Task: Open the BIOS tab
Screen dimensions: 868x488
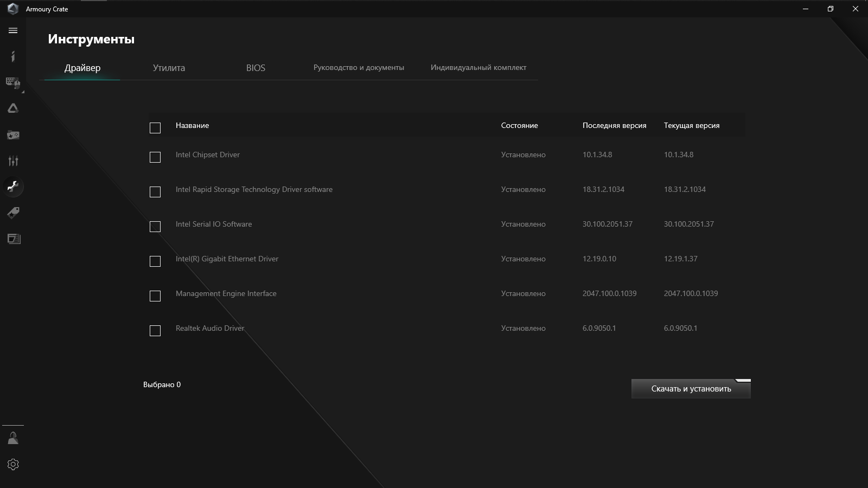Action: [x=256, y=68]
